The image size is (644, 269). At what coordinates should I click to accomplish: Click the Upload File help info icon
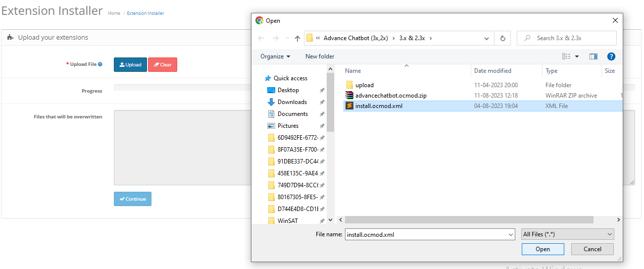point(100,64)
